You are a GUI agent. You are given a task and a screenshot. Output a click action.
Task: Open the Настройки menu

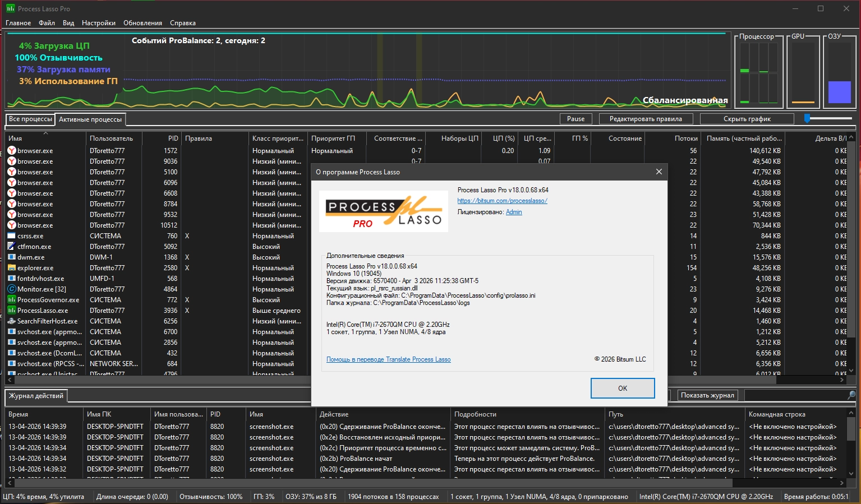[98, 23]
